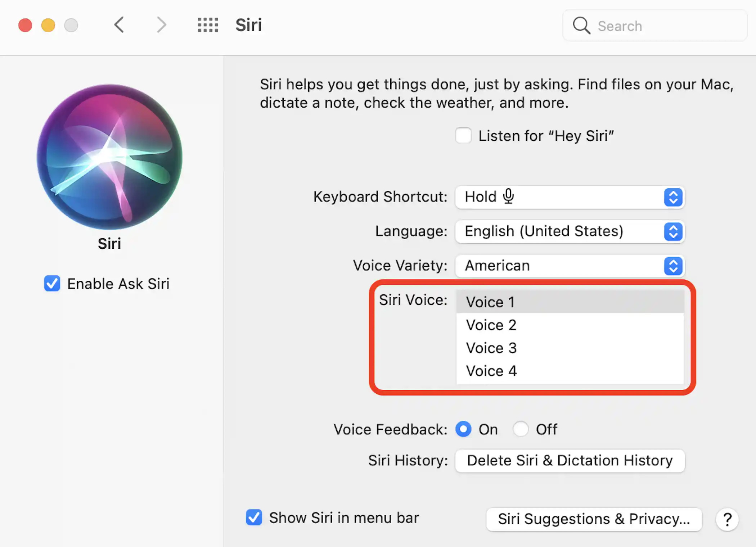Uncheck Show Siri in menu bar
Screen dimensions: 756x547
[x=254, y=517]
